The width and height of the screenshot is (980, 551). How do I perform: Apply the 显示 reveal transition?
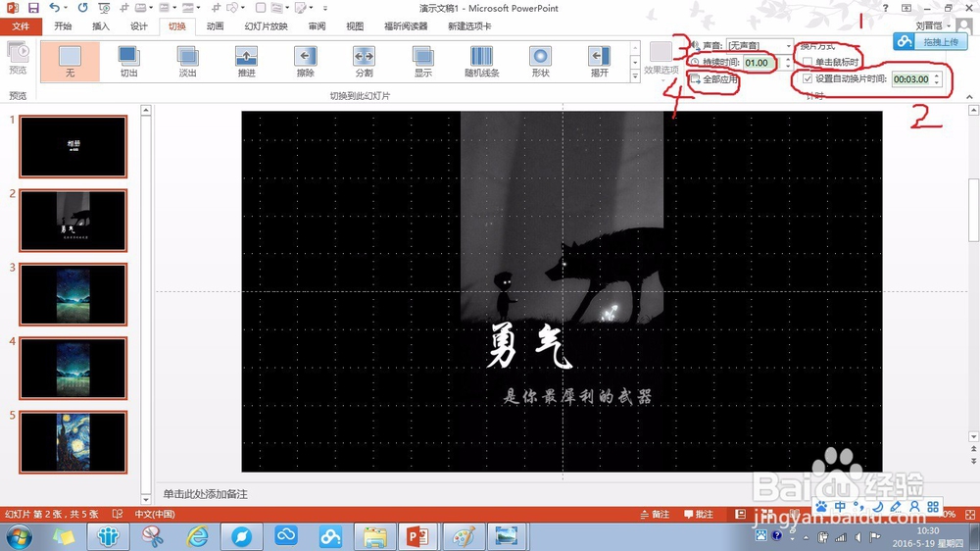pyautogui.click(x=423, y=62)
